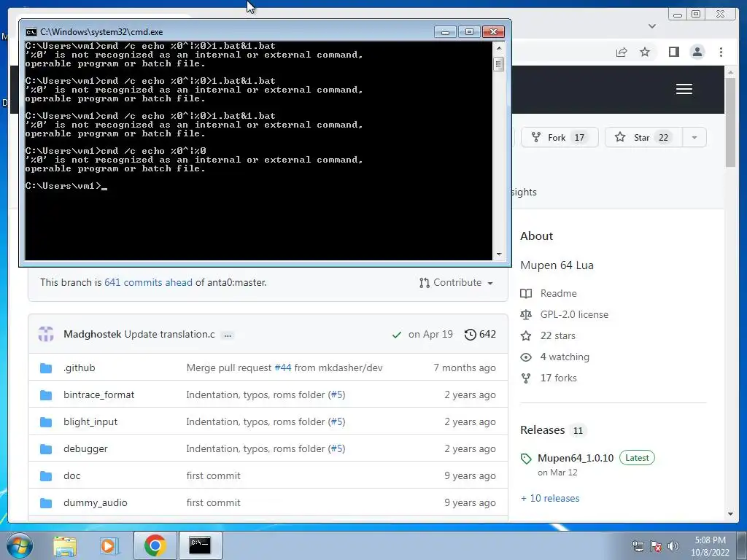Open the Madghostek author link
The width and height of the screenshot is (747, 560).
tap(92, 334)
